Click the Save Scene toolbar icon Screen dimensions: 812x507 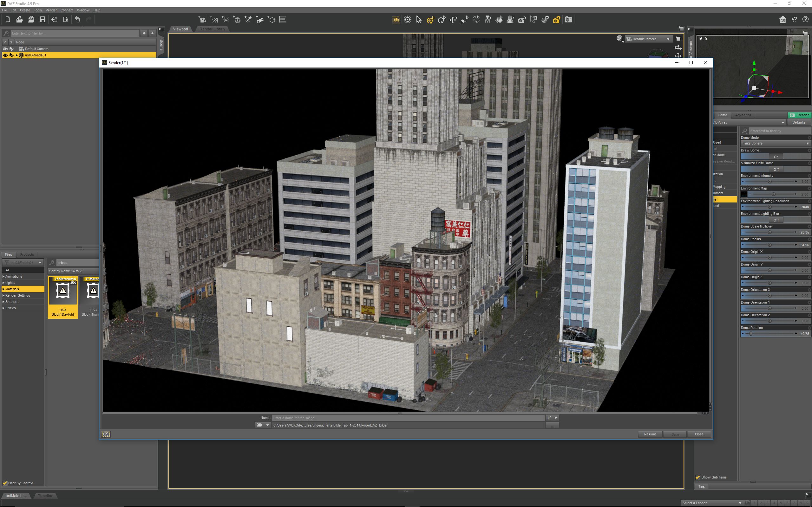tap(42, 19)
